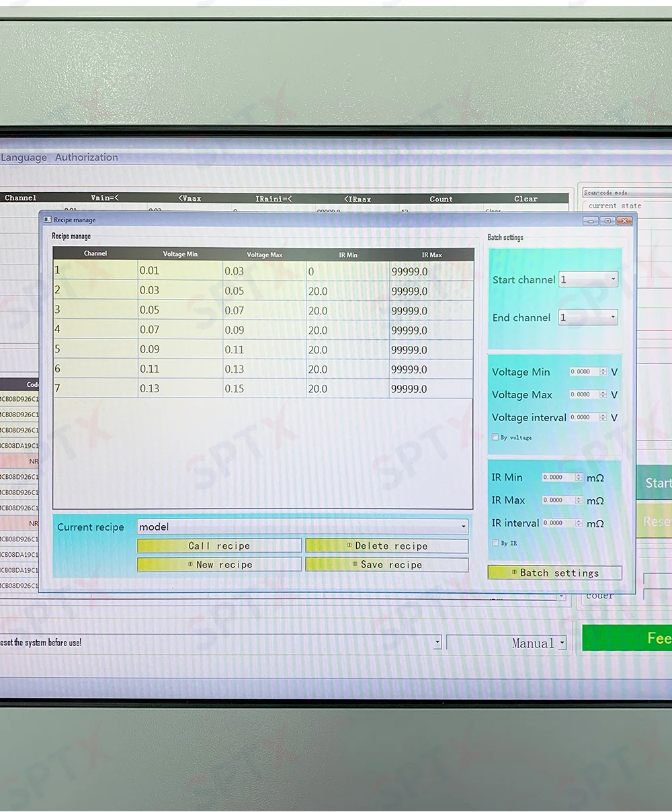Open the Current recipe combo box
672x812 pixels.
302,527
